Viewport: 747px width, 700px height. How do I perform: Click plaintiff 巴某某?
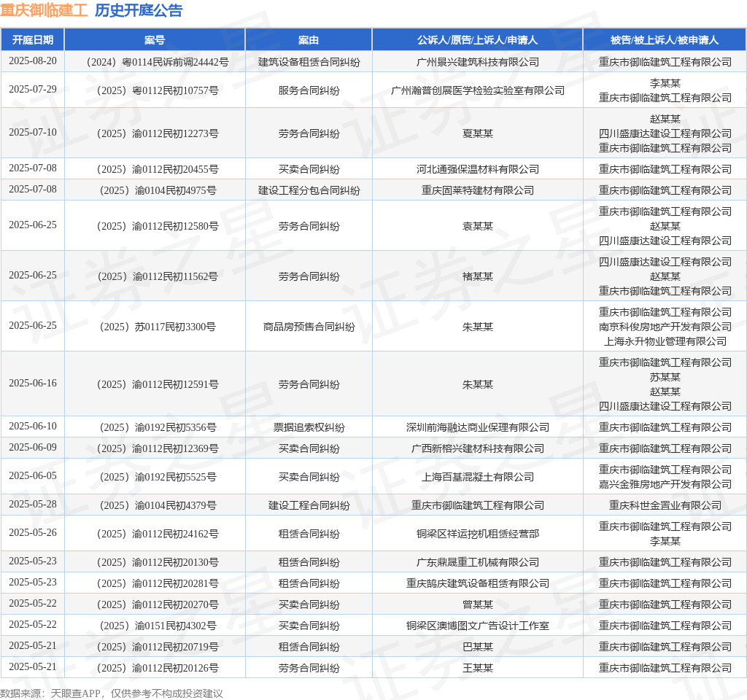click(x=477, y=647)
